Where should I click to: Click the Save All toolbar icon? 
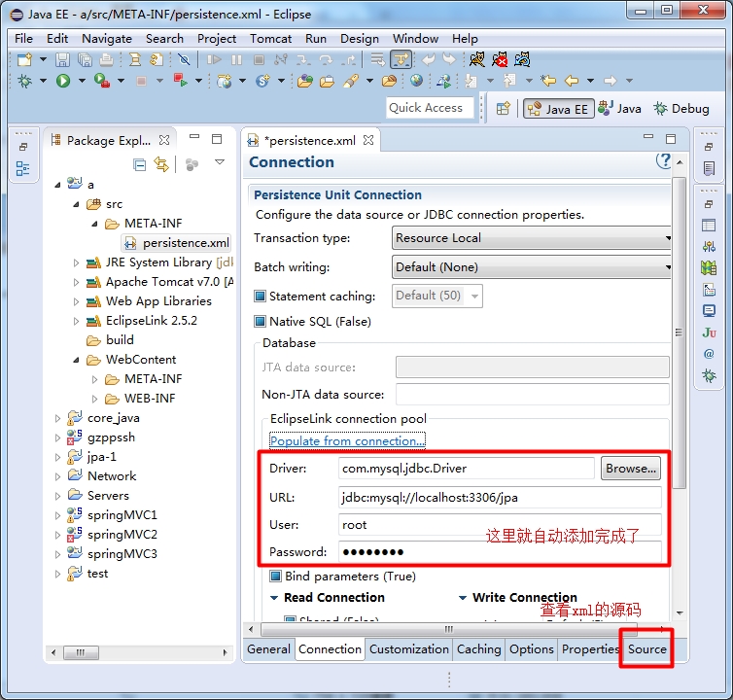click(85, 60)
